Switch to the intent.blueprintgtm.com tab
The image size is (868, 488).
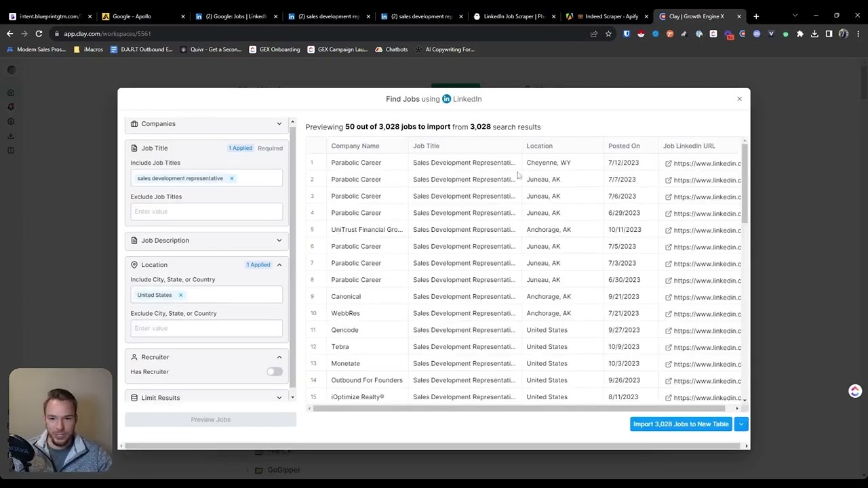tap(50, 16)
